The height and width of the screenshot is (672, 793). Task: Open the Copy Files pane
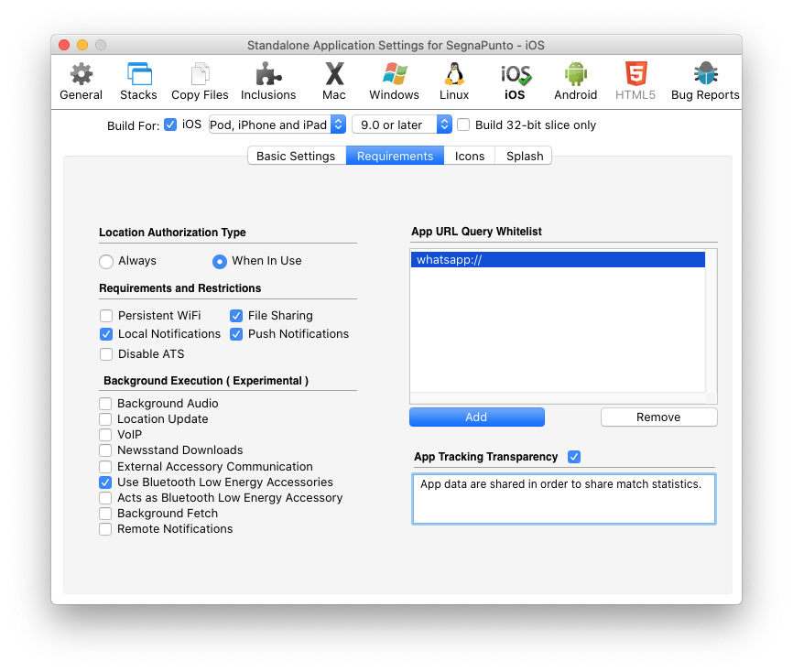click(200, 81)
